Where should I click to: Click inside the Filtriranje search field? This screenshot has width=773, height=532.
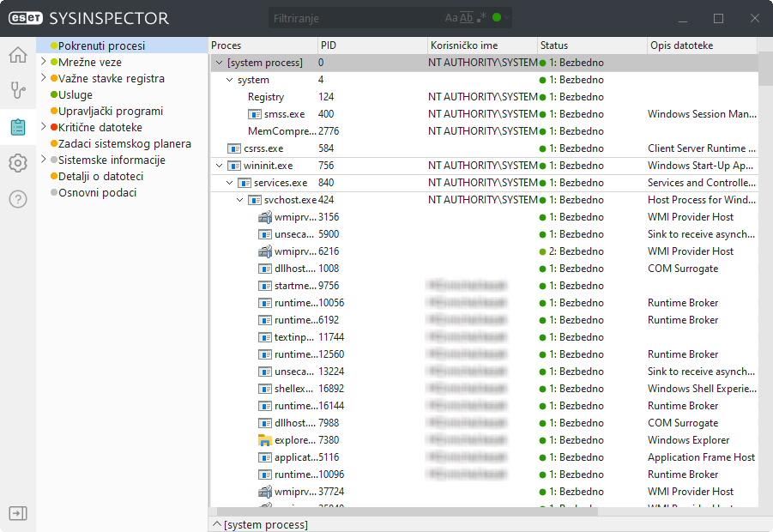pyautogui.click(x=360, y=16)
